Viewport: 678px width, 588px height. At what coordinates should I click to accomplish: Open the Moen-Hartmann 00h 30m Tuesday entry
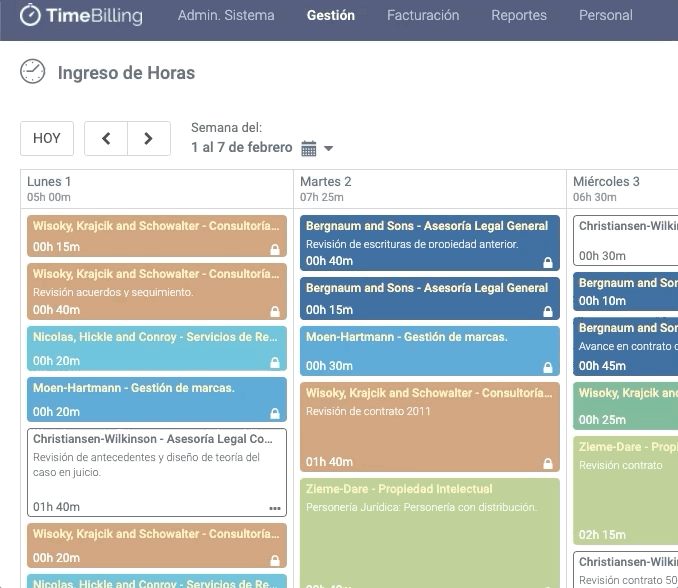(430, 351)
